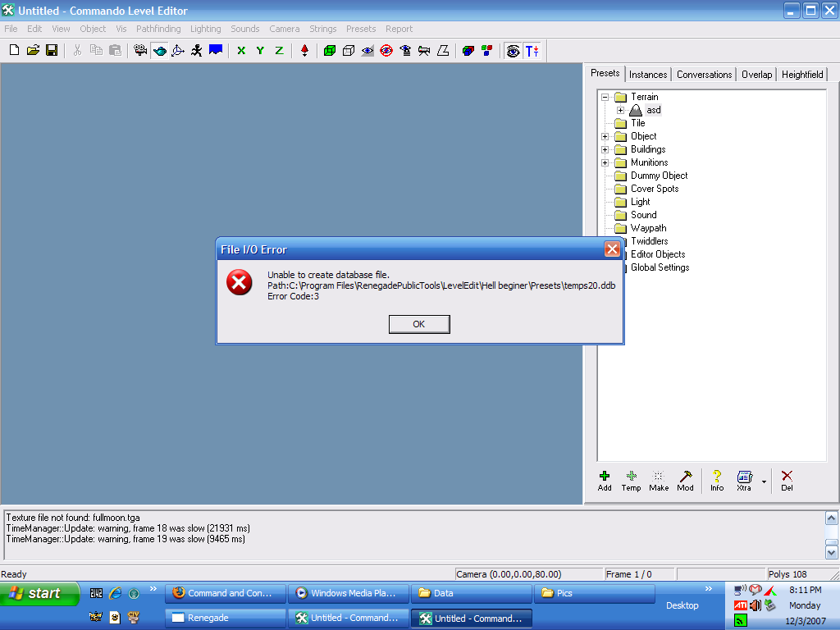Collapse the Terrain folder in tree
This screenshot has width=840, height=630.
click(x=605, y=97)
